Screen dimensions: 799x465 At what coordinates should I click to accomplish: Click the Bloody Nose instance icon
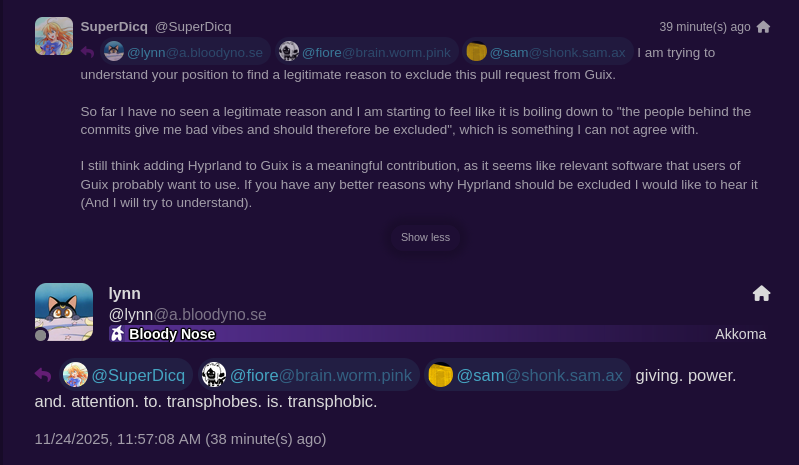[118, 334]
